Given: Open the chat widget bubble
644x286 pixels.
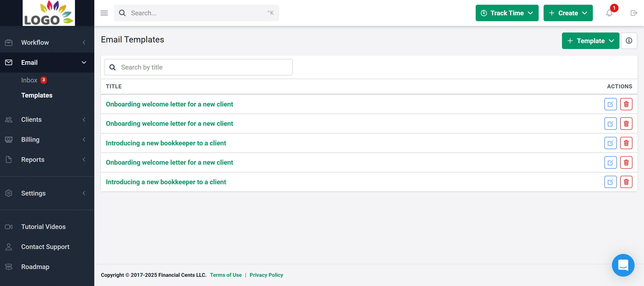Looking at the screenshot, I should [623, 265].
